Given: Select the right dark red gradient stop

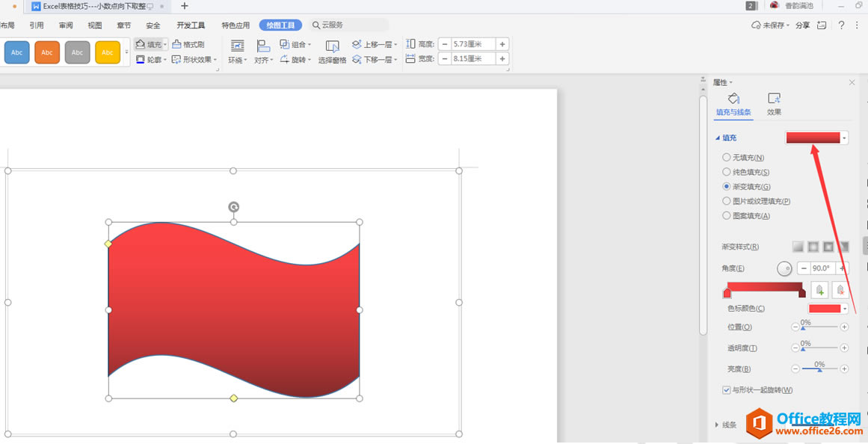Looking at the screenshot, I should click(802, 293).
